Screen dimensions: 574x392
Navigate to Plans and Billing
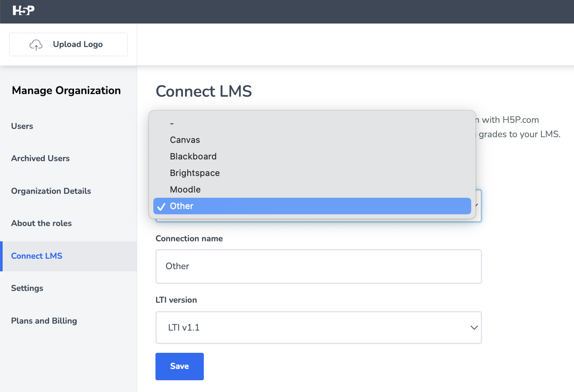(44, 321)
